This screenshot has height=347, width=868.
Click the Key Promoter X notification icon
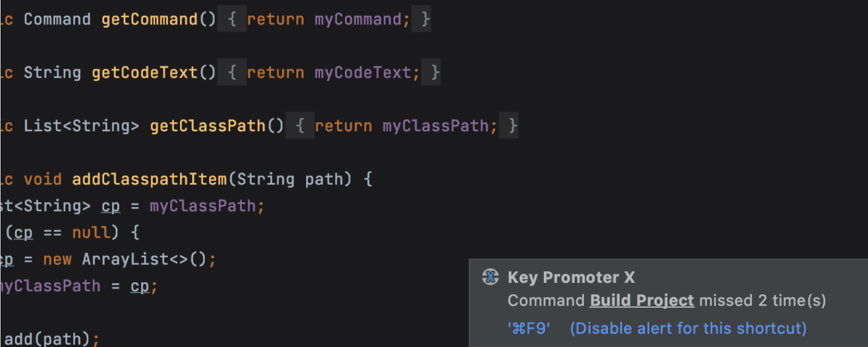(490, 278)
